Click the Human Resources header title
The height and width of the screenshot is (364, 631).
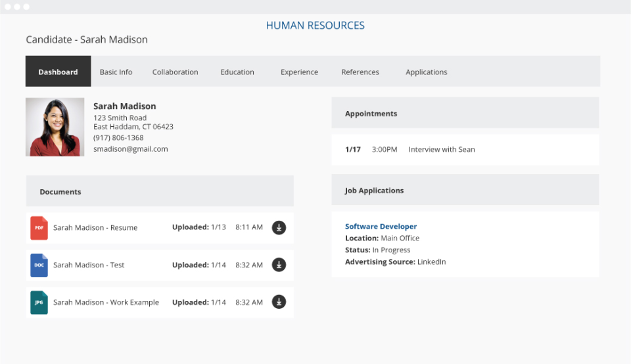315,26
